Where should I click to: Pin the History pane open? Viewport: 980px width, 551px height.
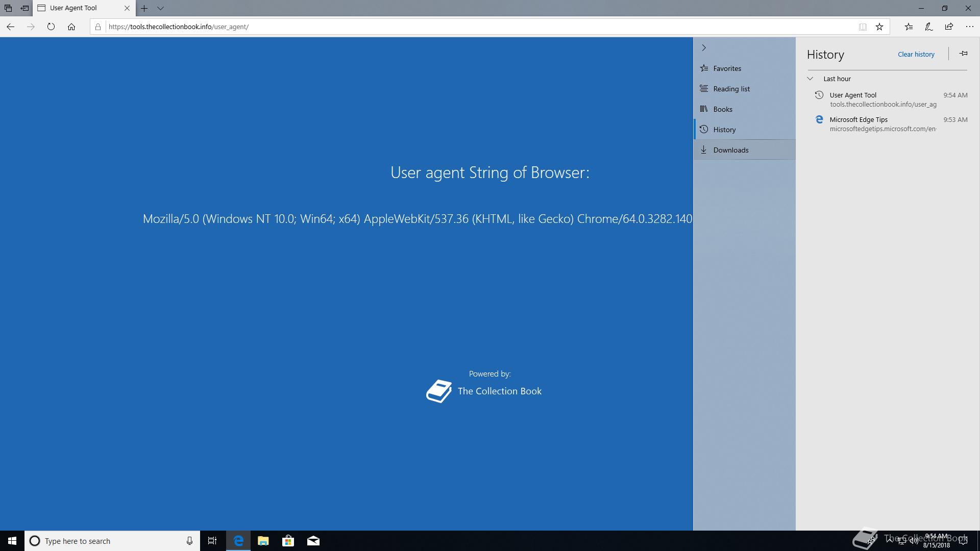[963, 54]
